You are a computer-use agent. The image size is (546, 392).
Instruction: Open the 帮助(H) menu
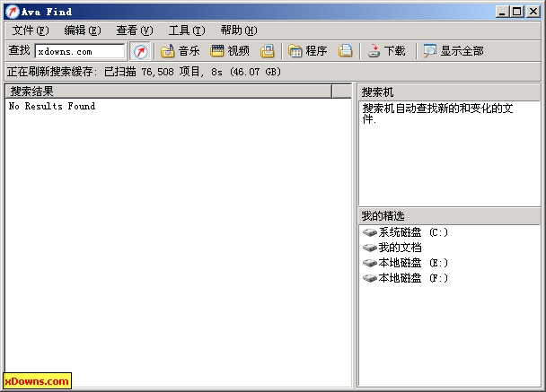(239, 30)
